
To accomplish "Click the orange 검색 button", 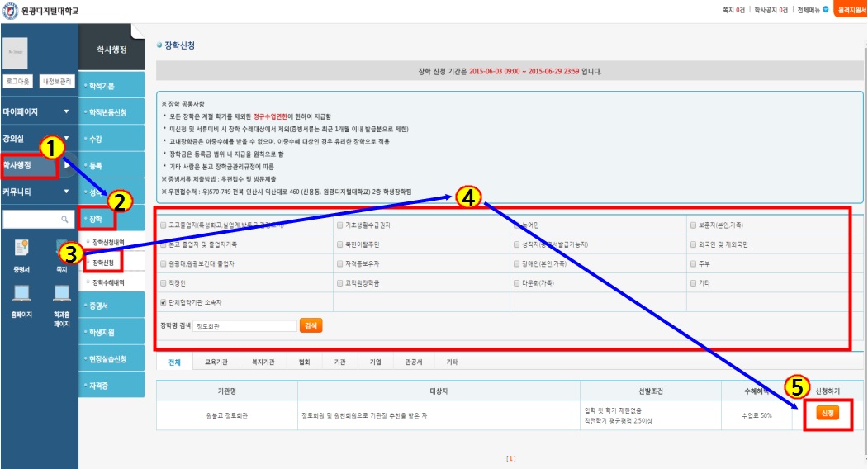I will pyautogui.click(x=311, y=325).
